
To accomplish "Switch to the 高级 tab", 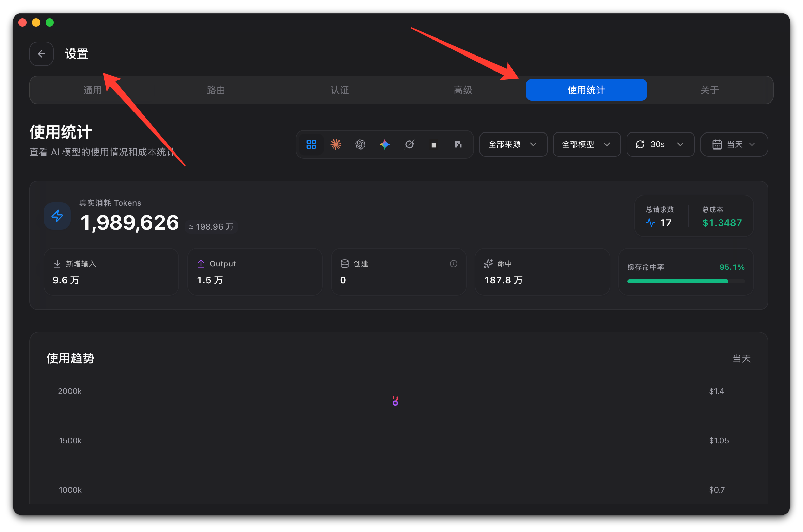I will 463,90.
